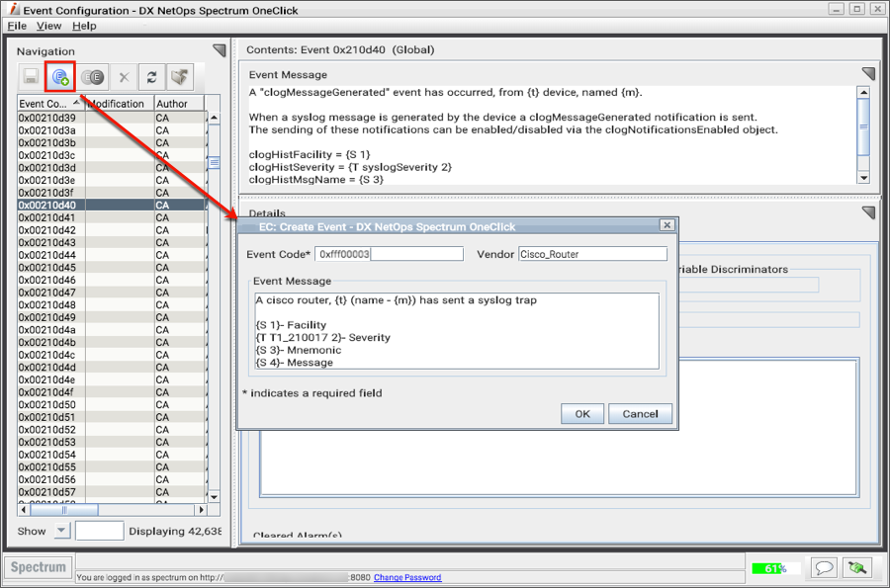Image resolution: width=890 pixels, height=588 pixels.
Task: Maximize the Event Configuration window
Action: tap(857, 9)
